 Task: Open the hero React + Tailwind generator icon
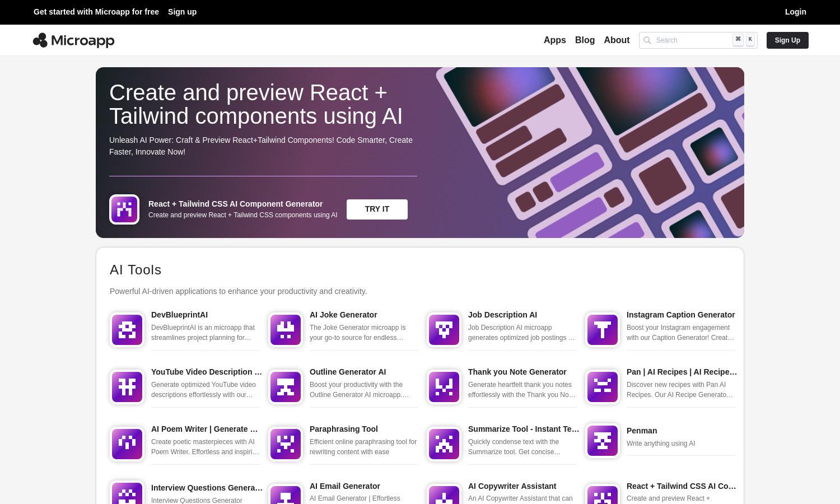click(124, 209)
